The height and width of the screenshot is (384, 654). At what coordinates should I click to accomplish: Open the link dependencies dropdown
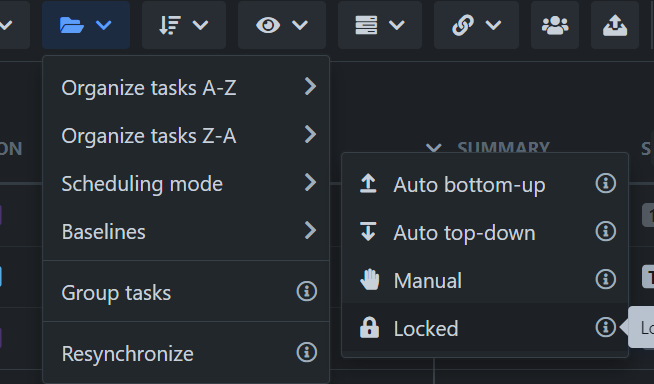point(476,25)
